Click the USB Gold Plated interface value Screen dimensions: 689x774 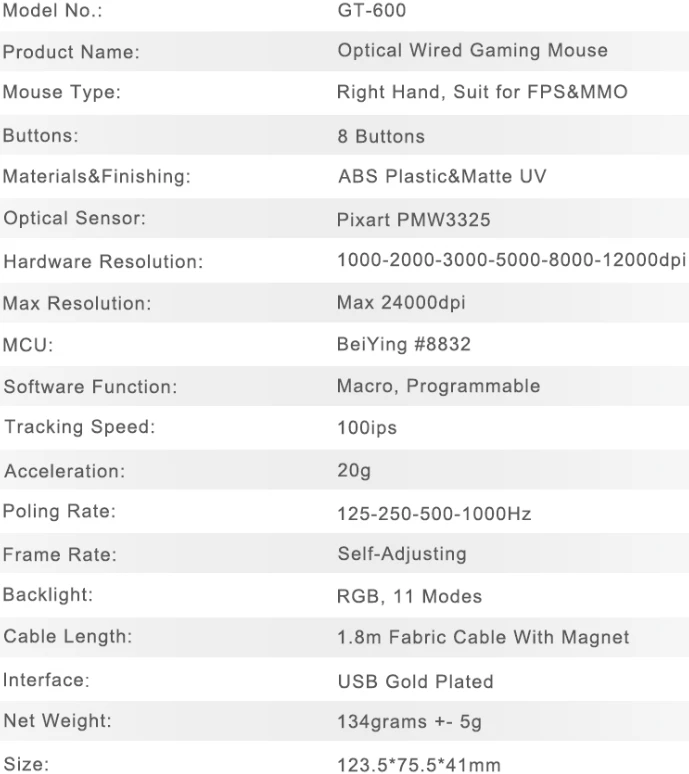click(x=416, y=682)
